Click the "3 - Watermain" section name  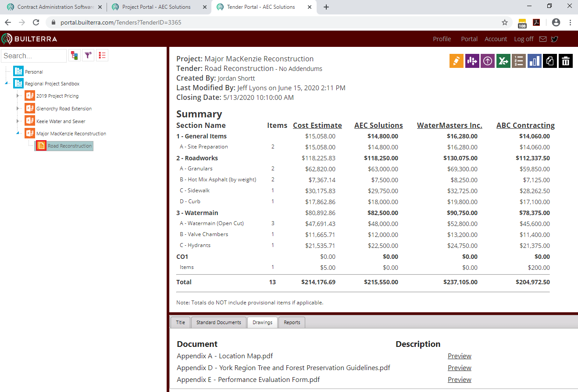[197, 213]
